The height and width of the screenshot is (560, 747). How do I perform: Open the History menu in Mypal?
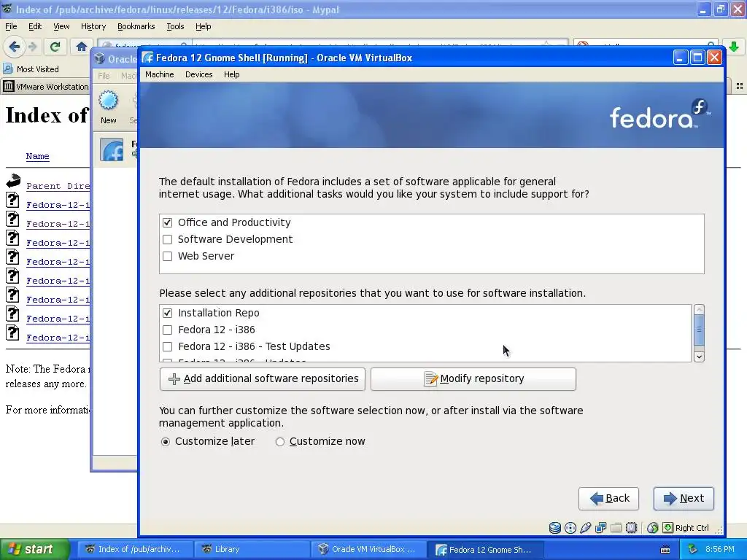tap(93, 26)
